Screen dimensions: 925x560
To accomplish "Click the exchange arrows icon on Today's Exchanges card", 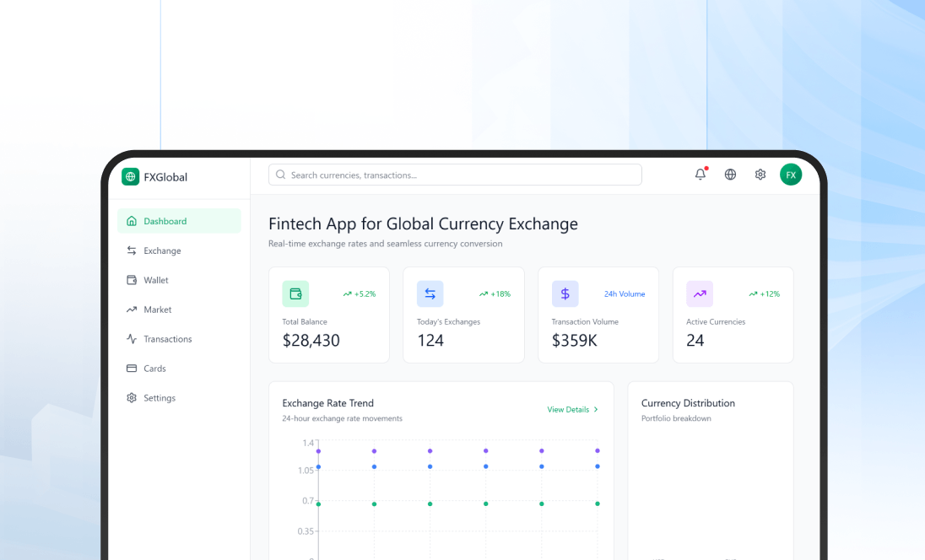I will point(430,293).
